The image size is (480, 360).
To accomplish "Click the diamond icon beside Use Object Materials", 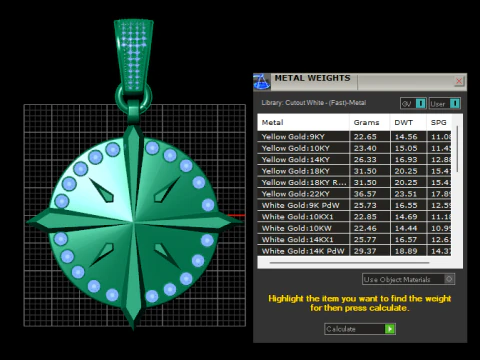I will pos(449,279).
